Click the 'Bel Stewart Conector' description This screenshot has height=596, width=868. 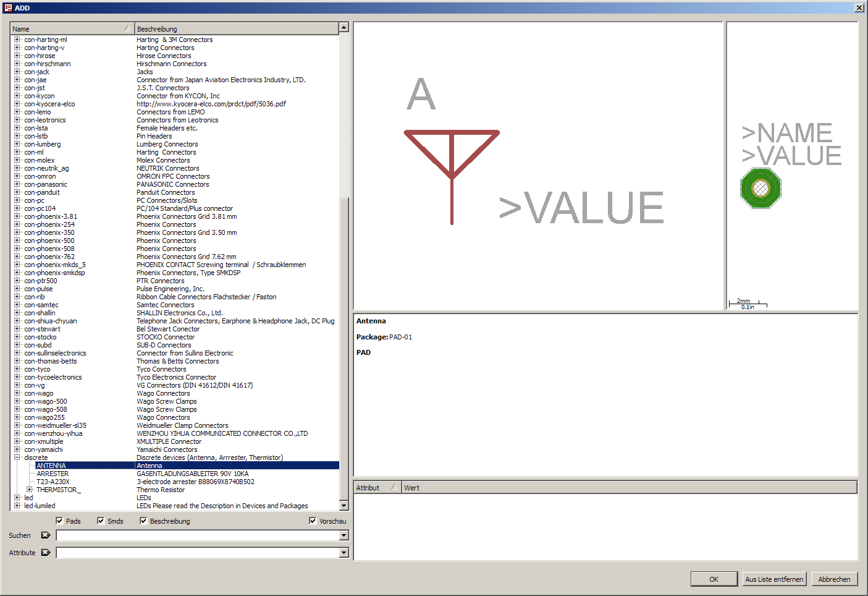click(x=168, y=329)
